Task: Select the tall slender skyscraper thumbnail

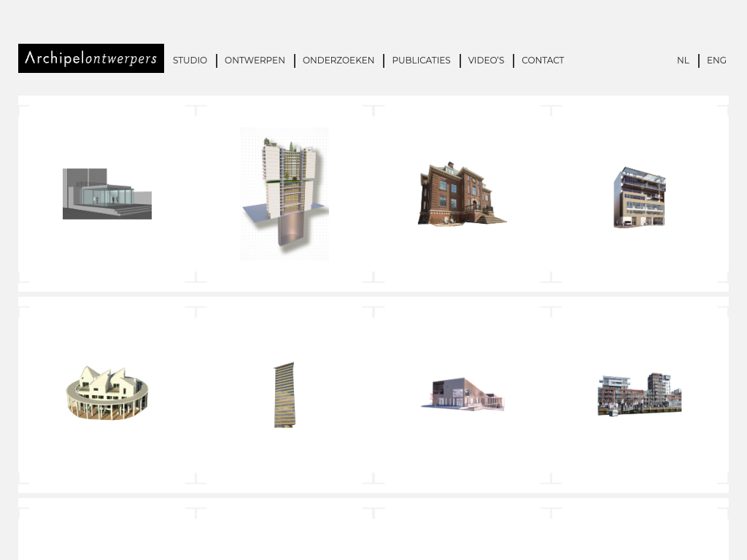Action: tap(285, 394)
